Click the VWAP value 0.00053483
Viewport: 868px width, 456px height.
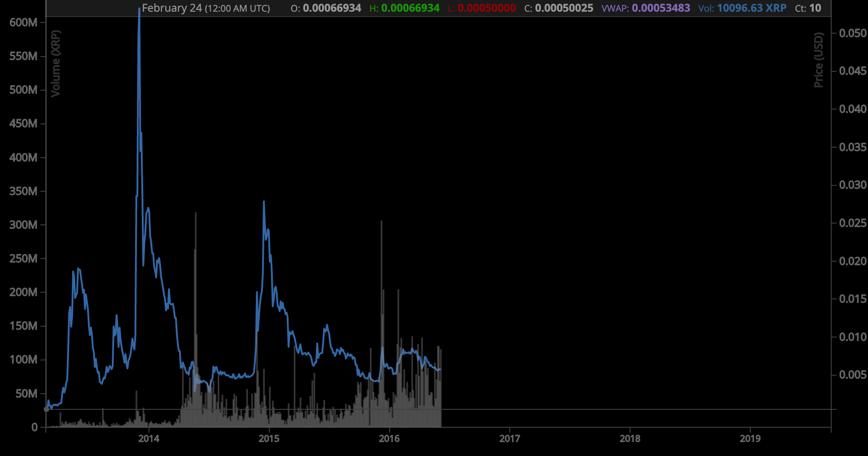(x=661, y=8)
